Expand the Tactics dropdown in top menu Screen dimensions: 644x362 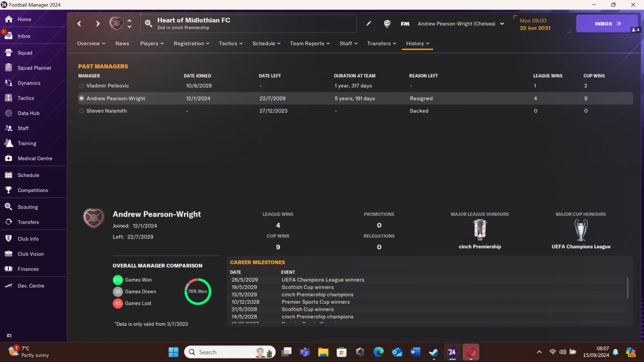click(231, 44)
